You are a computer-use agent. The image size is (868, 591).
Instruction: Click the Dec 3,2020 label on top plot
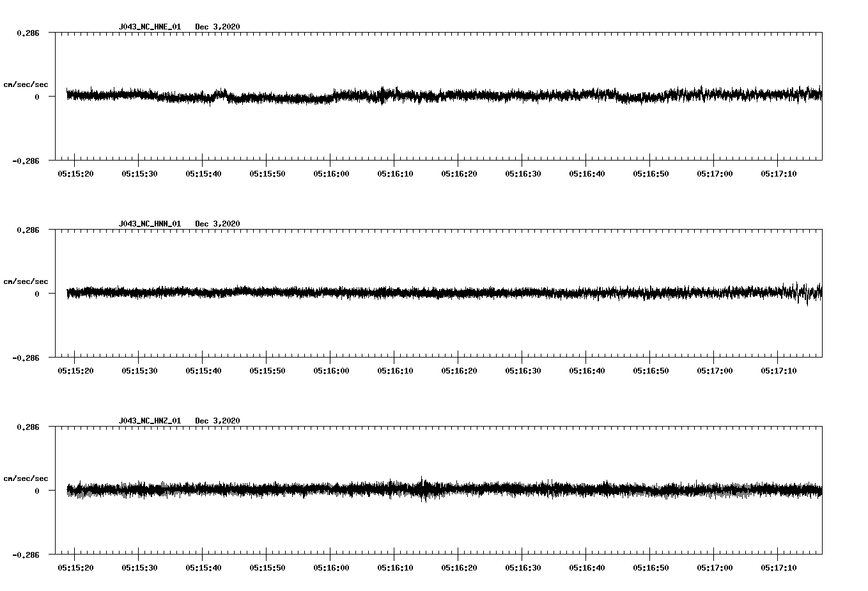coord(218,27)
